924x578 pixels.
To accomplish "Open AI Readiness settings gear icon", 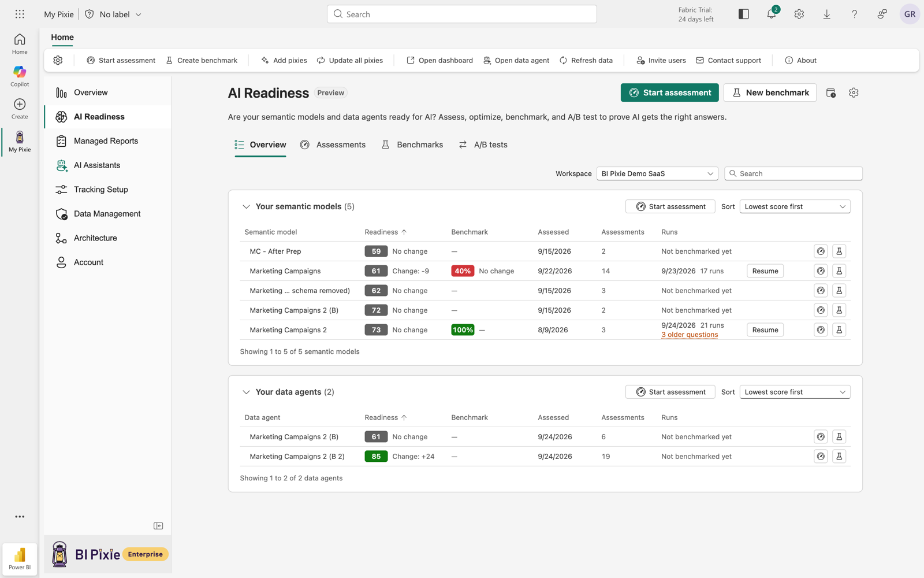I will [x=854, y=92].
